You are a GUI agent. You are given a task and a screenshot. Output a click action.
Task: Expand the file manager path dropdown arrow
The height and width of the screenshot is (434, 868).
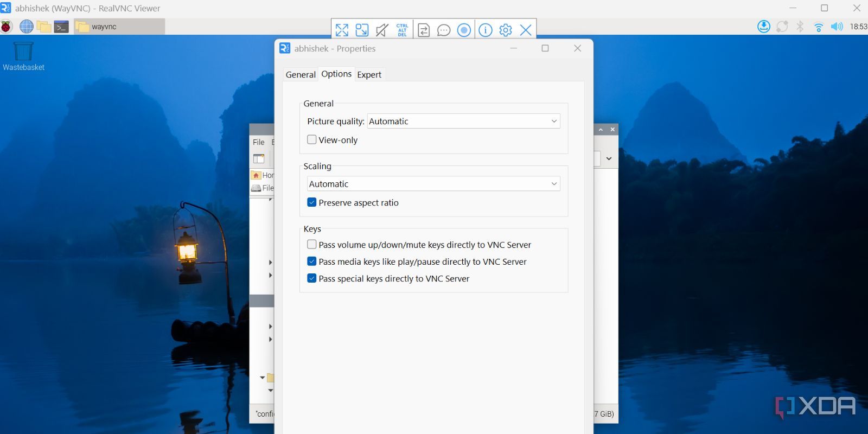609,158
